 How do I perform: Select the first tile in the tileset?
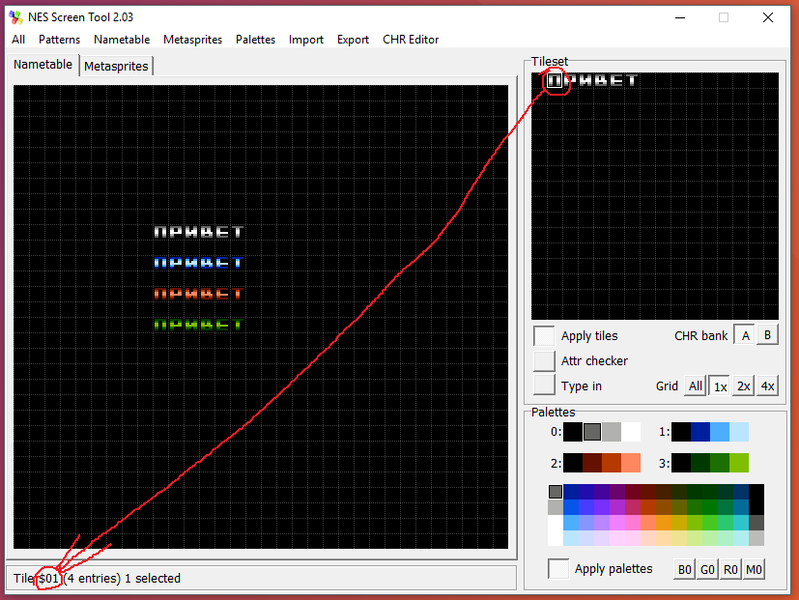coord(553,80)
